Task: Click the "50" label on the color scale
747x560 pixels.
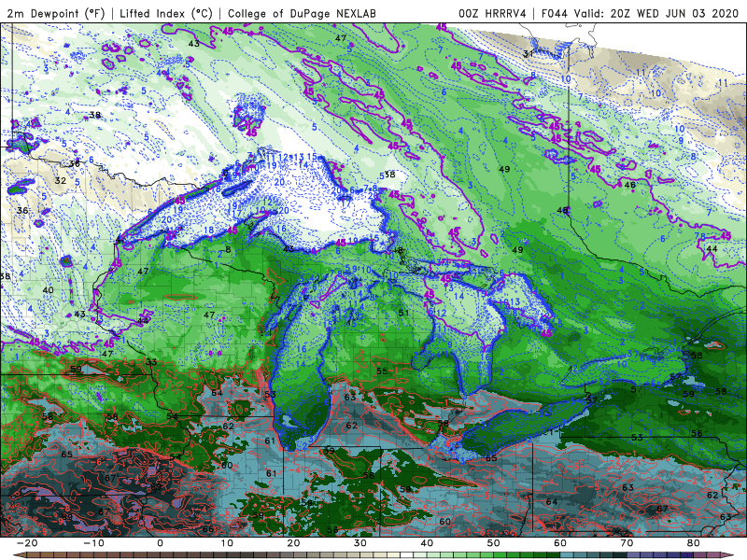Action: tap(494, 543)
